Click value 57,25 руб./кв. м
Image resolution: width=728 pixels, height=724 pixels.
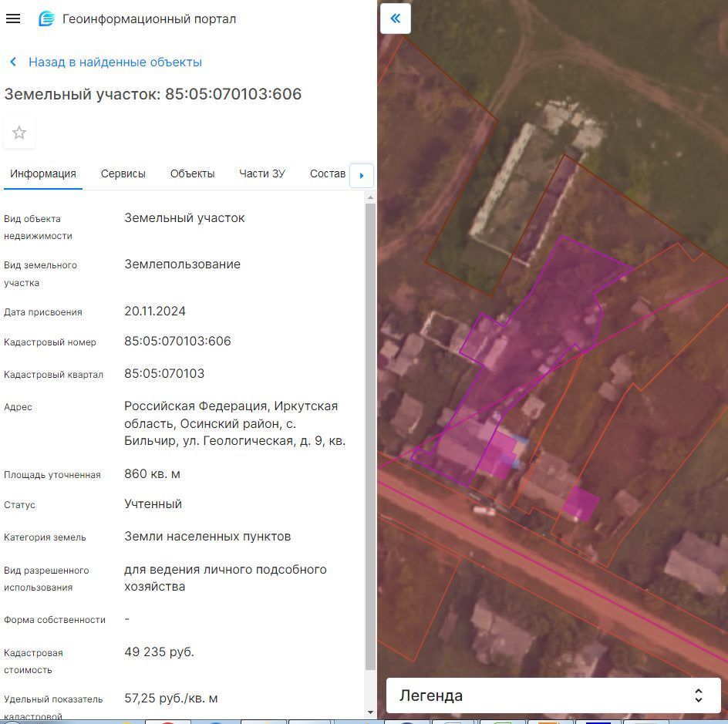171,699
